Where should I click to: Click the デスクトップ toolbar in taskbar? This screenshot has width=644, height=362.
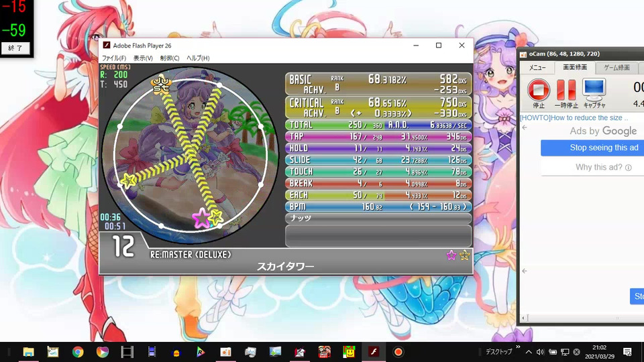[498, 352]
